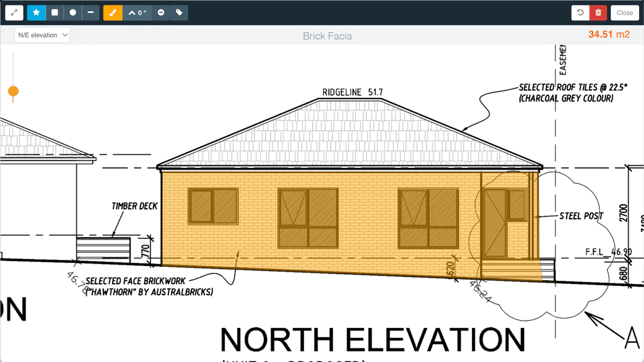Select the circle drawing tool

coord(73,12)
